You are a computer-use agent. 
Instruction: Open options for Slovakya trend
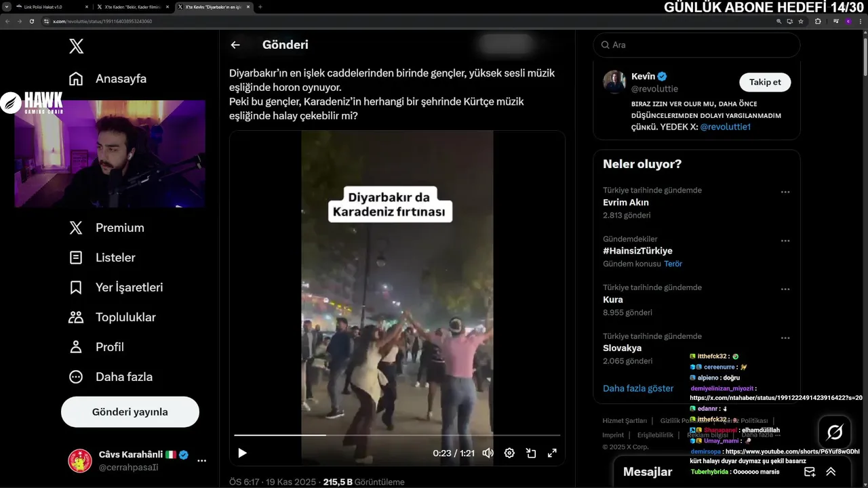tap(785, 338)
